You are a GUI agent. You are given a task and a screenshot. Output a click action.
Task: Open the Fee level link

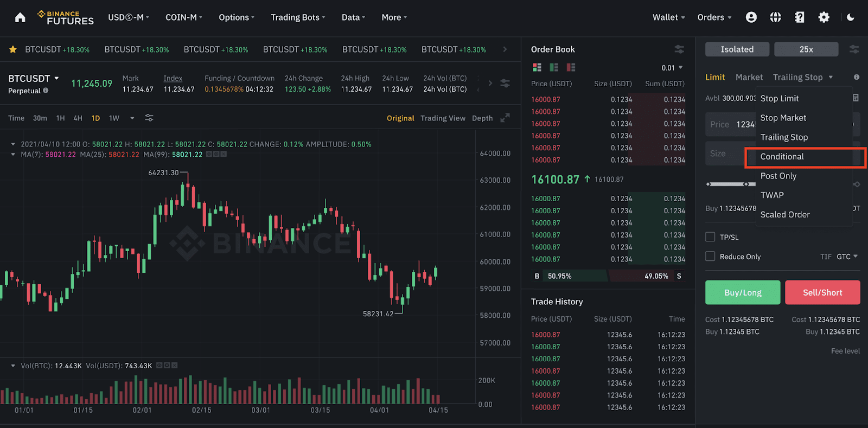[x=845, y=351]
